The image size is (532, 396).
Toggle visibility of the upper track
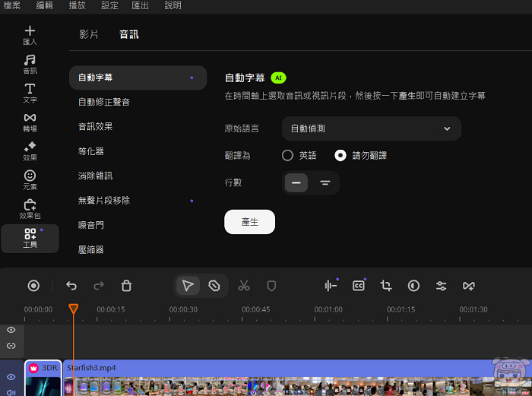(x=11, y=330)
